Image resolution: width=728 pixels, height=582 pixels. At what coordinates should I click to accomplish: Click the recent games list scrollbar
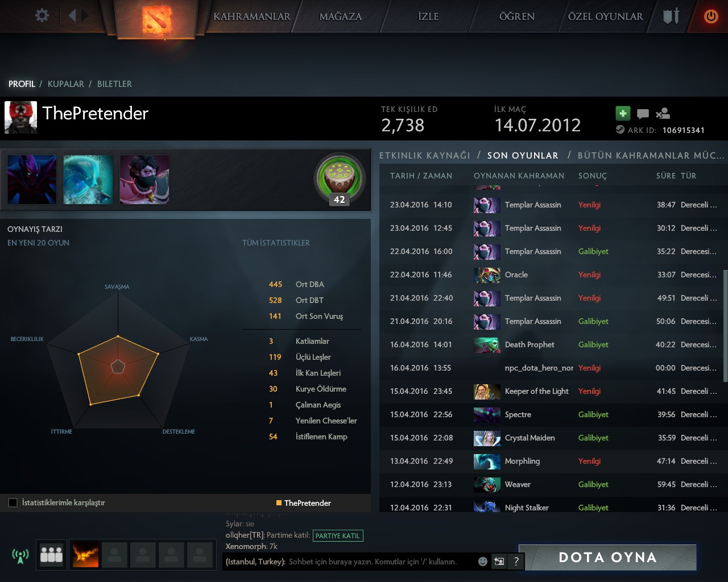[x=725, y=326]
